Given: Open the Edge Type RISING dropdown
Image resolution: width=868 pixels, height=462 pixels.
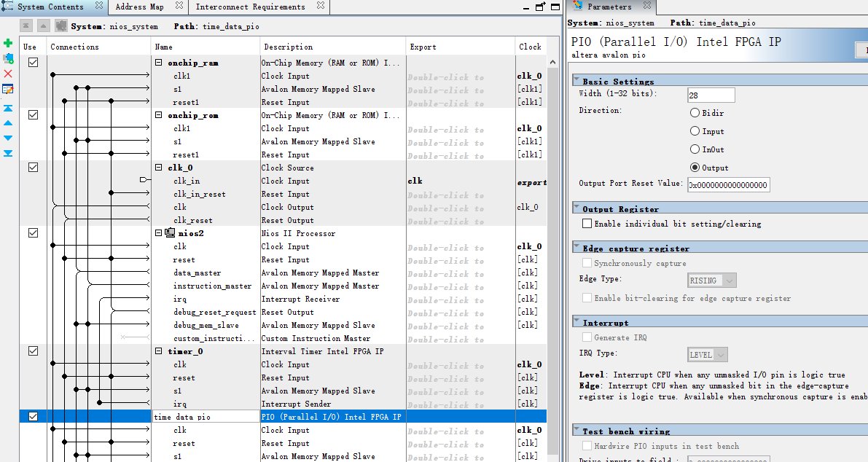Looking at the screenshot, I should tap(712, 281).
